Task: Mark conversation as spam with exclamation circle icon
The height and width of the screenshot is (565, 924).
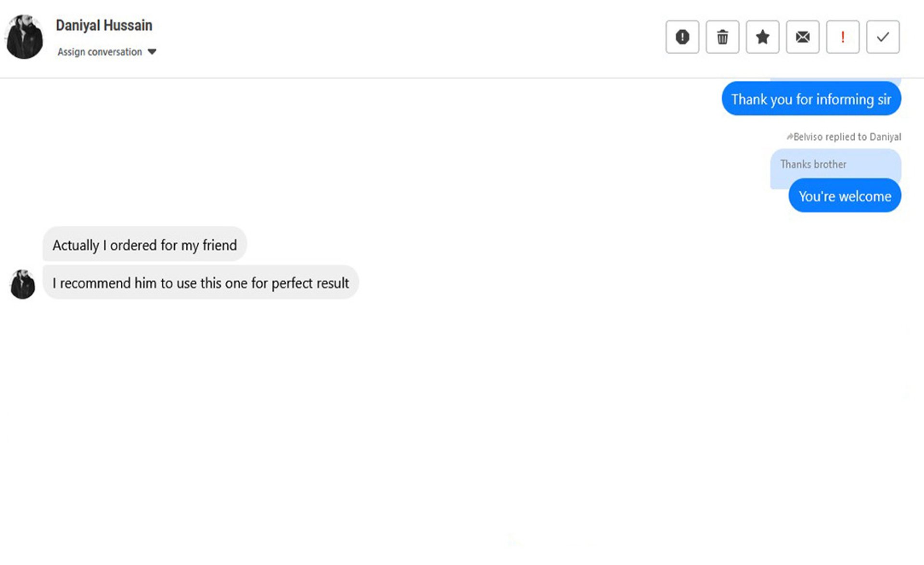Action: (x=682, y=37)
